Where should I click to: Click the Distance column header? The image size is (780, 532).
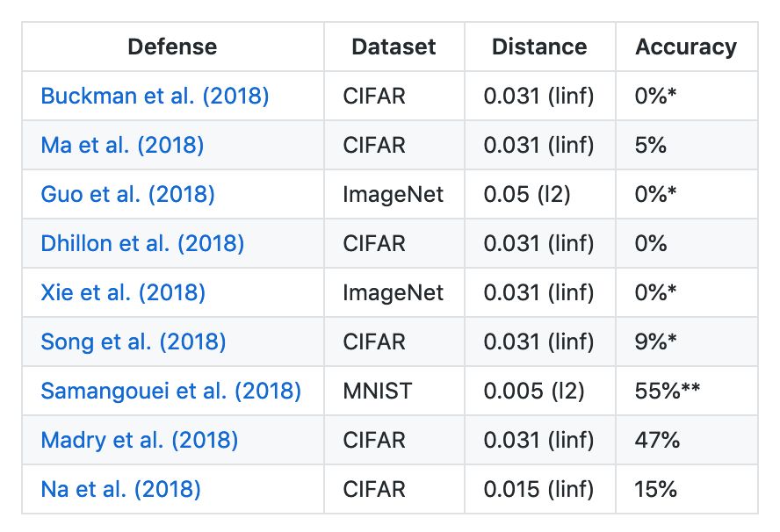(x=539, y=47)
